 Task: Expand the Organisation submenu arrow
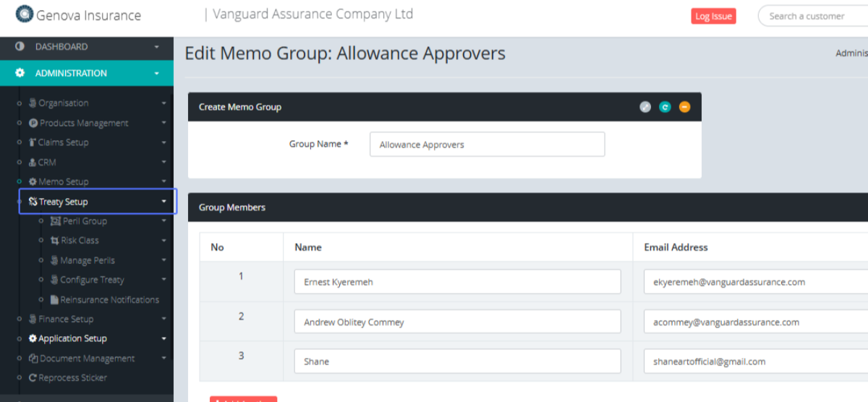[x=164, y=103]
